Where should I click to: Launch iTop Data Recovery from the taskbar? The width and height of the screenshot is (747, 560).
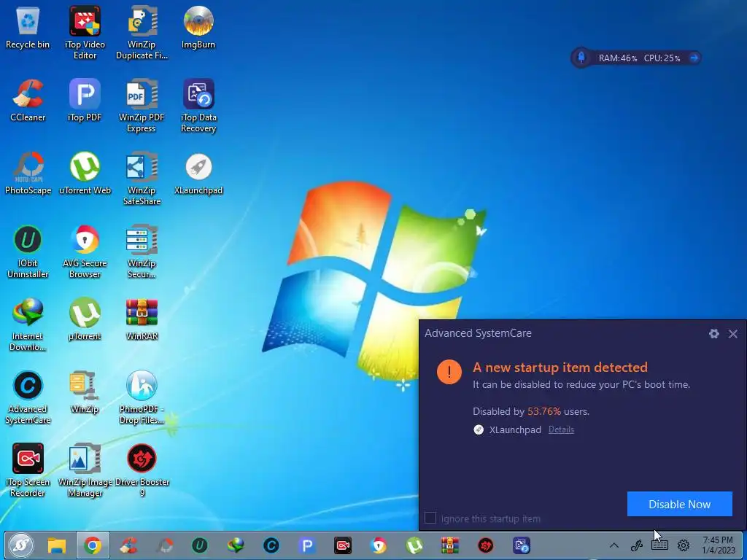(522, 545)
